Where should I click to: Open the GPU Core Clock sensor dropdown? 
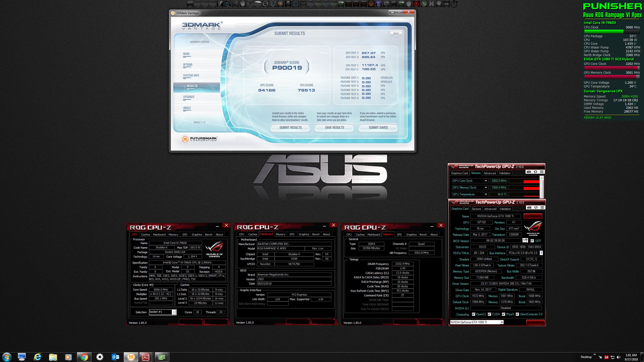(486, 181)
